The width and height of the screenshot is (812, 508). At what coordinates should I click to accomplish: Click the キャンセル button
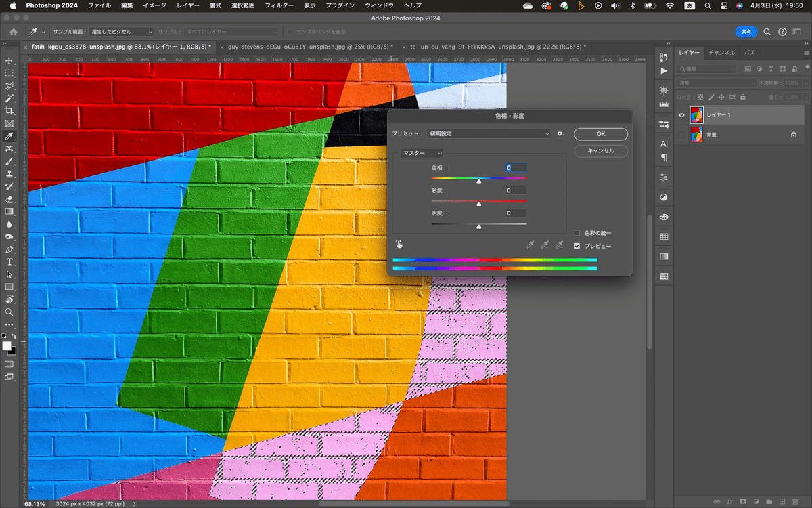coord(600,151)
